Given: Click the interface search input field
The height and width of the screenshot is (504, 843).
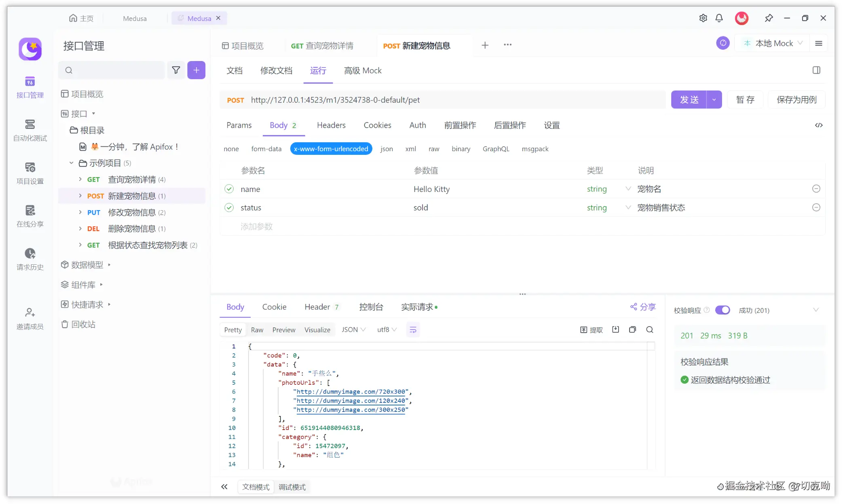Looking at the screenshot, I should click(117, 70).
